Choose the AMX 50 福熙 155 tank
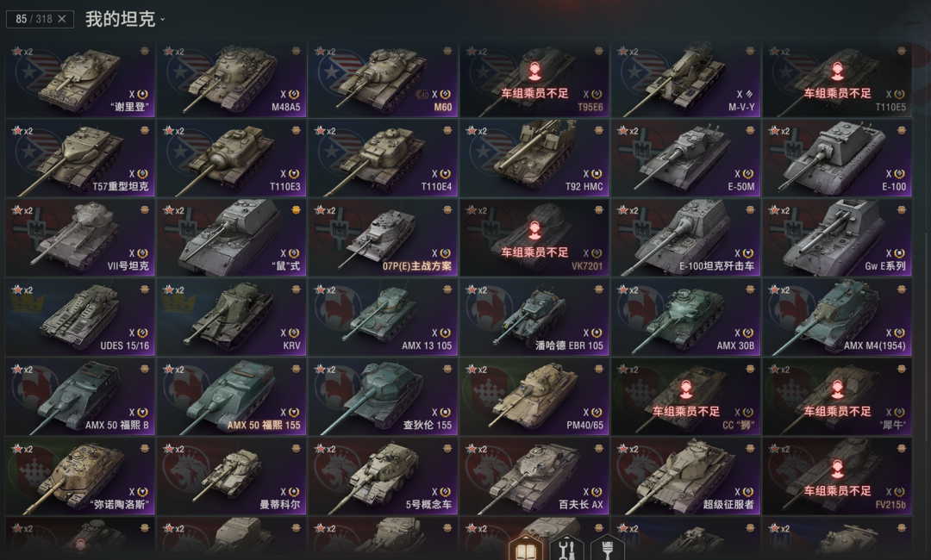 click(232, 397)
